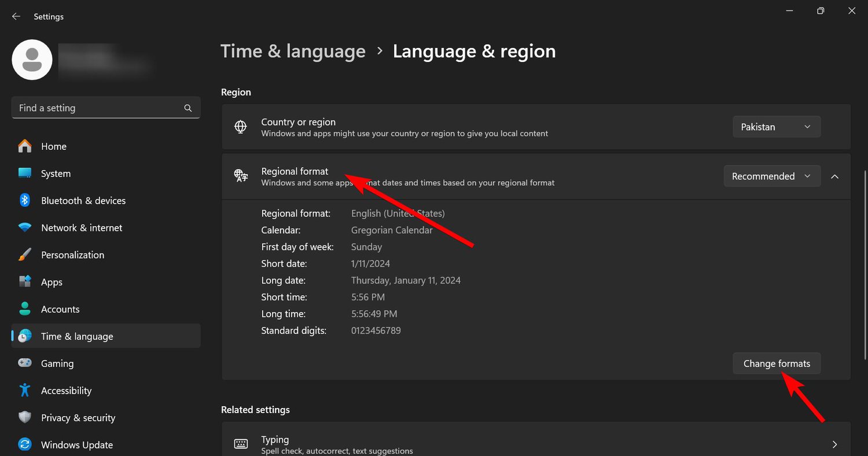Open the Regional format Recommended dropdown
This screenshot has height=456, width=868.
point(772,176)
